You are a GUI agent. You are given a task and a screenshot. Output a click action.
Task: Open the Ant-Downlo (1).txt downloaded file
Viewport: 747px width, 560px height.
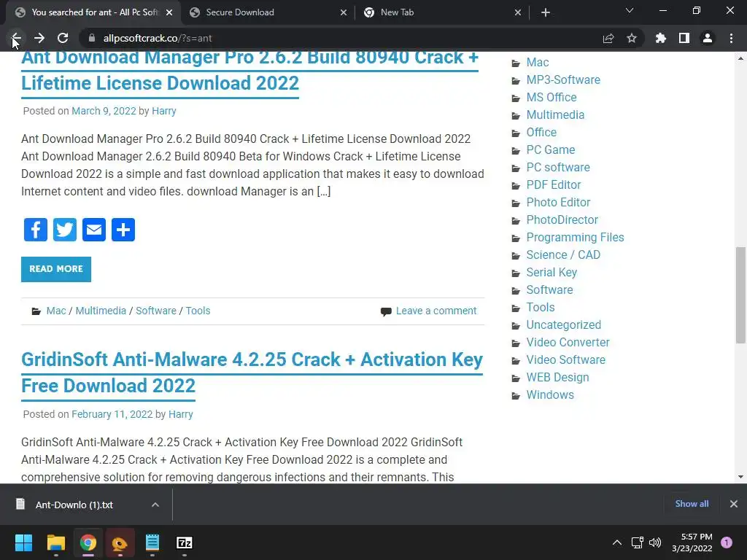click(x=74, y=505)
